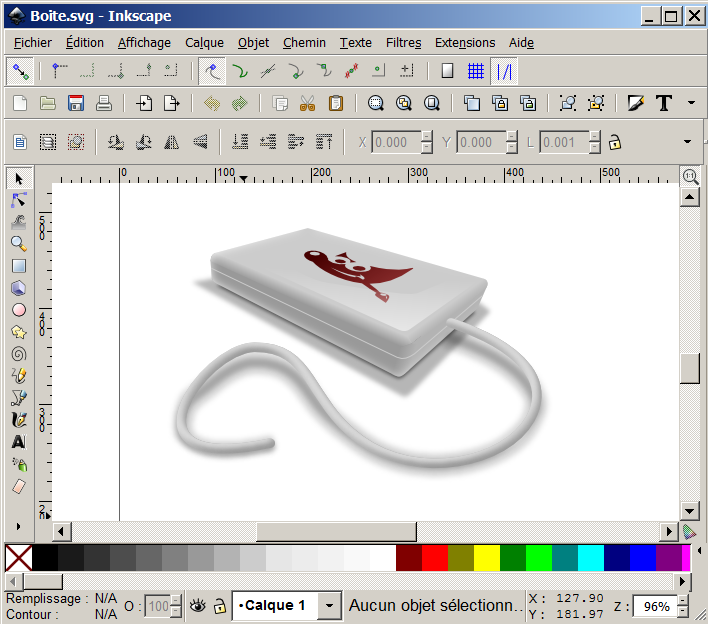Viewport: 708px width, 624px height.
Task: Select the Text tool in toolbox
Action: [x=19, y=442]
